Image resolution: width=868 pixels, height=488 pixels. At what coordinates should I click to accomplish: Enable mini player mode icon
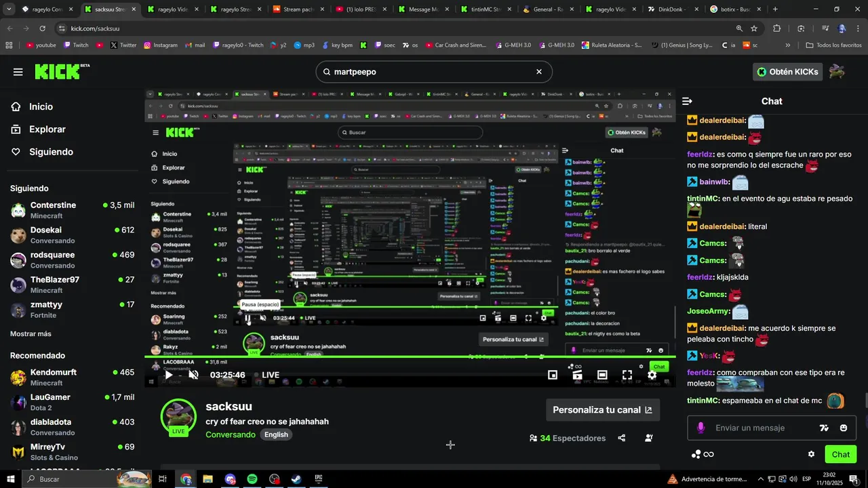[x=553, y=375]
